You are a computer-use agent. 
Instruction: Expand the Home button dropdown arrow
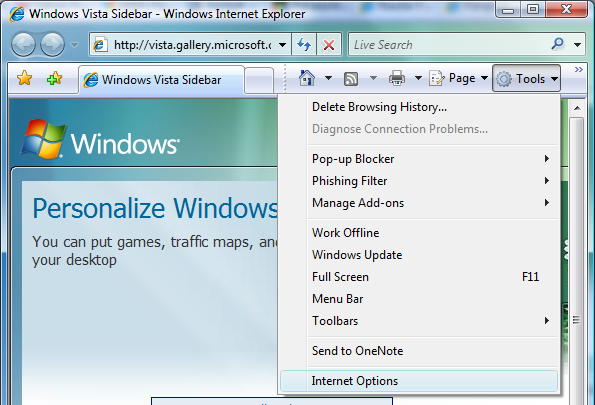coord(328,79)
